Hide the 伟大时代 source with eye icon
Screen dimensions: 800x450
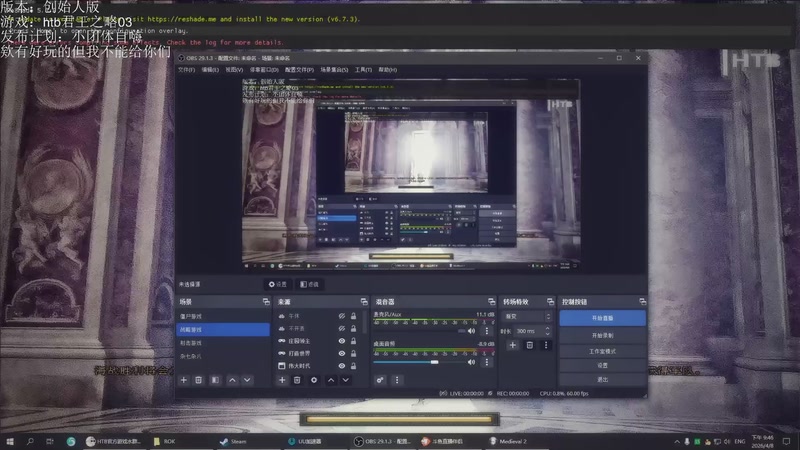pyautogui.click(x=342, y=366)
